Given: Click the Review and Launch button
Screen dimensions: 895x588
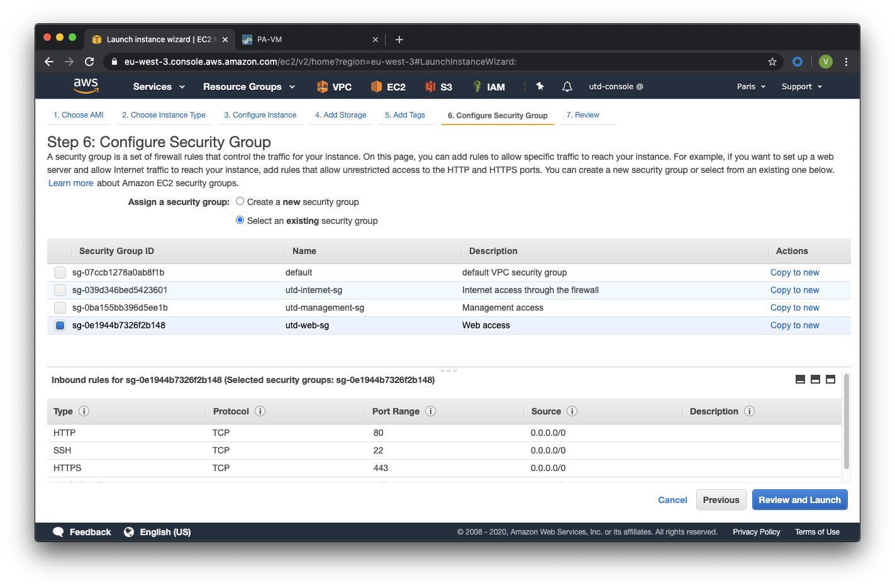Looking at the screenshot, I should (x=799, y=500).
